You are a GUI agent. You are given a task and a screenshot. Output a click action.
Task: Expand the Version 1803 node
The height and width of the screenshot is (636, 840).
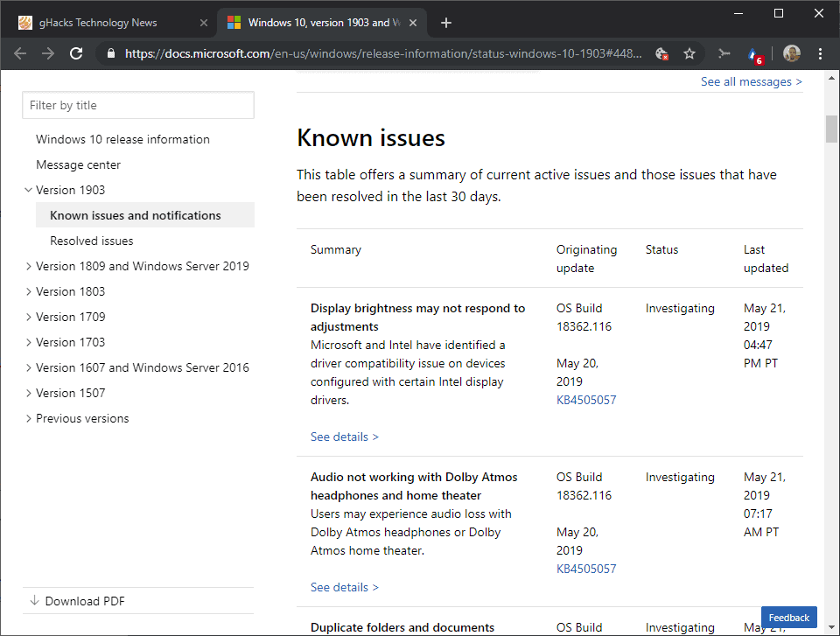click(x=28, y=291)
